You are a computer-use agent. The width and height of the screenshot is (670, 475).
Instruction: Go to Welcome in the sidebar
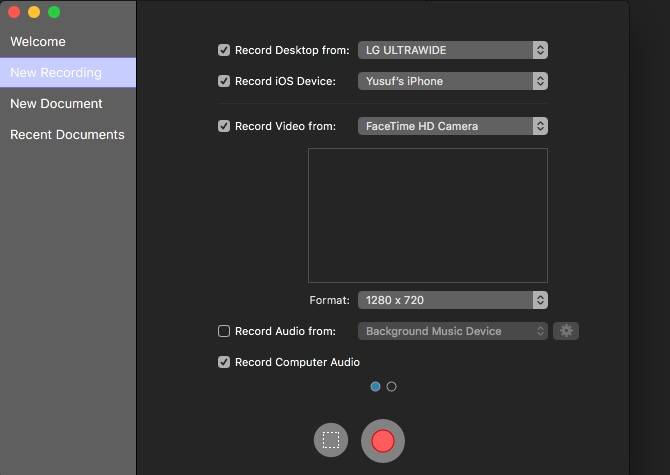(x=38, y=42)
